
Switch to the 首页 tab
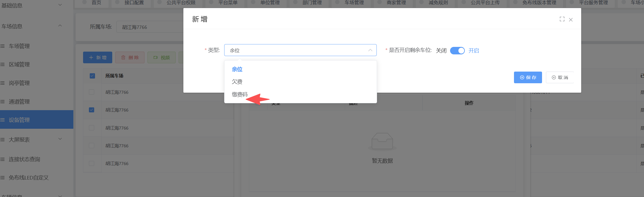tap(92, 3)
